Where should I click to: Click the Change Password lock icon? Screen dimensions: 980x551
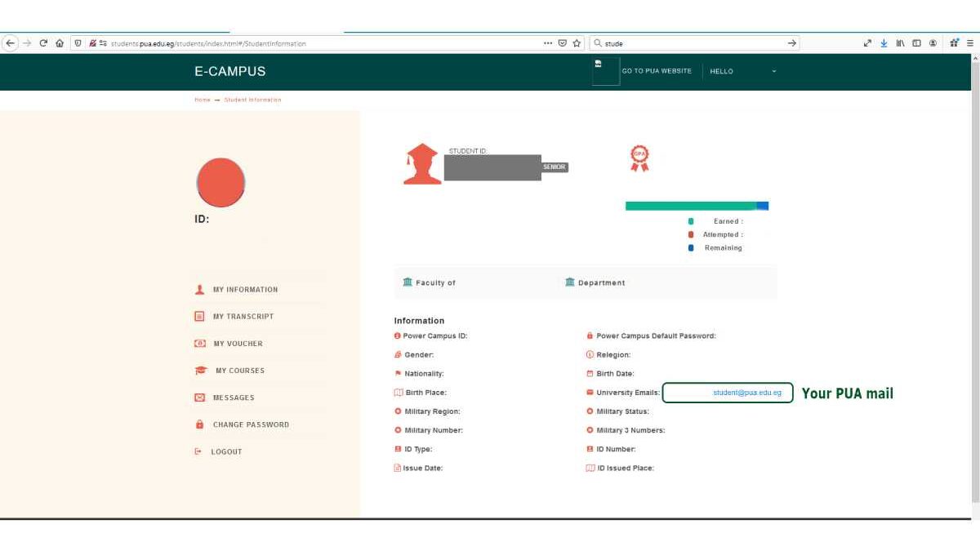(200, 424)
